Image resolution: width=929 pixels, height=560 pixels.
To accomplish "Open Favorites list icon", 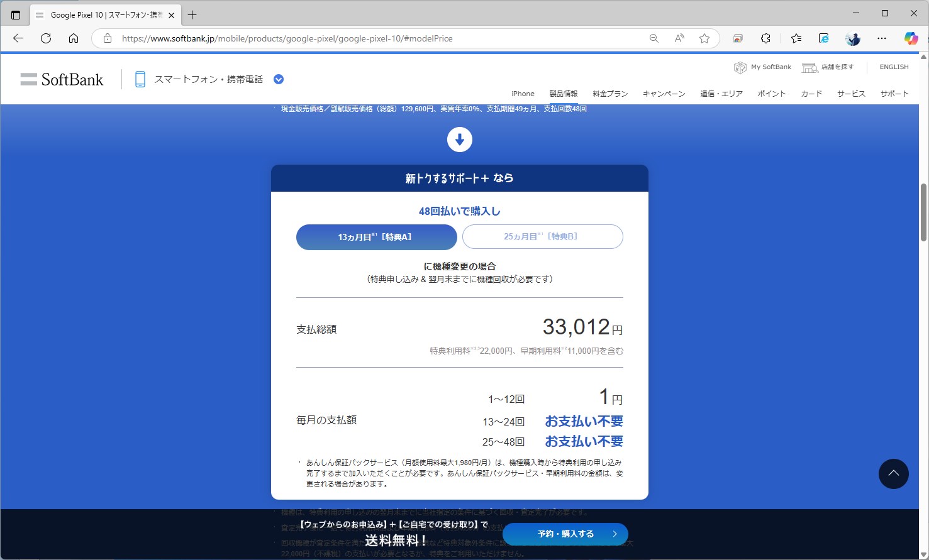I will 796,38.
